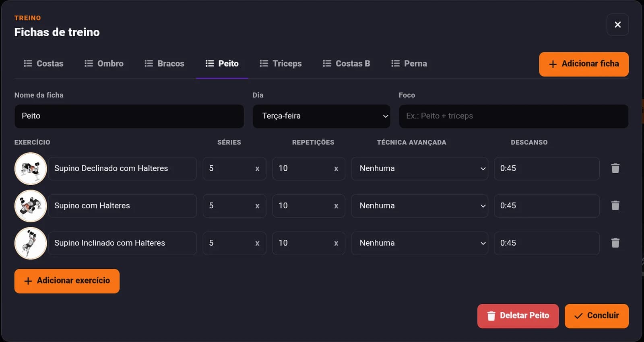Screen dimensions: 644x342
Task: Go to the Ombro tab
Action: point(104,64)
